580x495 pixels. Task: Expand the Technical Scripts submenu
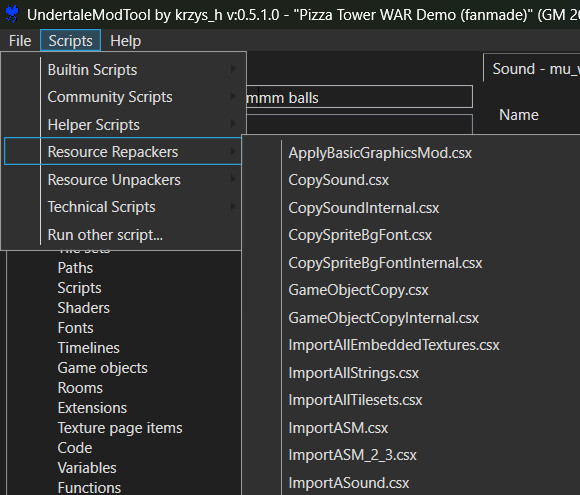tap(123, 207)
